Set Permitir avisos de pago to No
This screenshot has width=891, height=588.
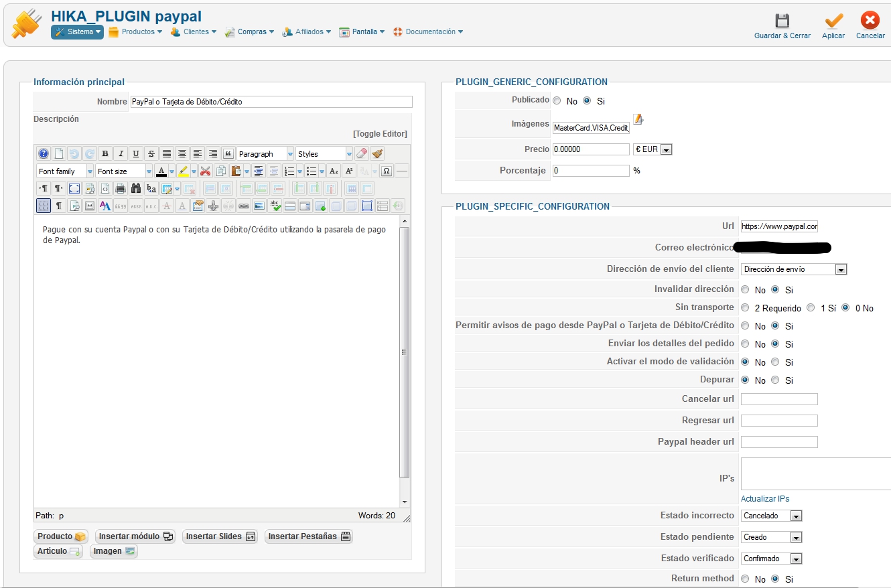[745, 326]
